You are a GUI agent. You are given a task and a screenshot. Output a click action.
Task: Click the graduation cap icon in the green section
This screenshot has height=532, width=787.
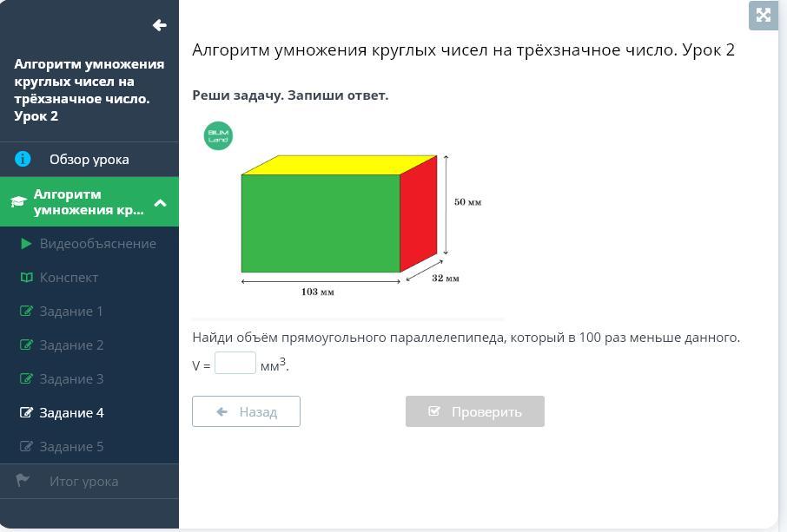tap(18, 201)
